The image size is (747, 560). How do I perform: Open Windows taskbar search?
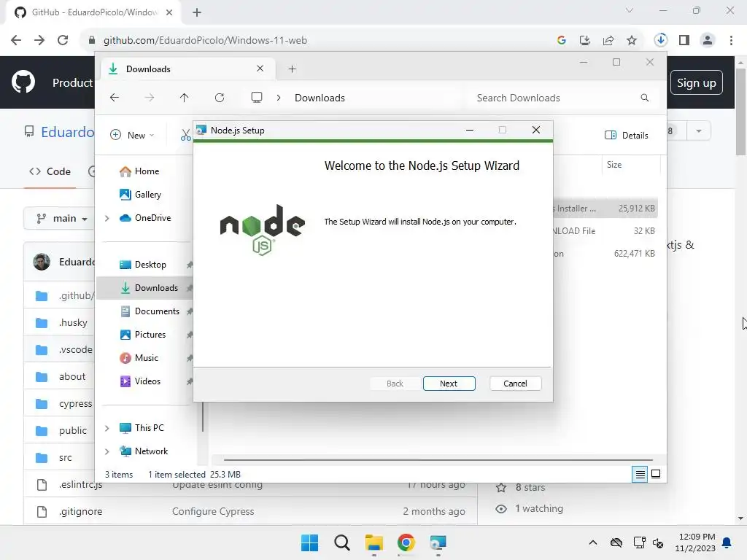[341, 542]
